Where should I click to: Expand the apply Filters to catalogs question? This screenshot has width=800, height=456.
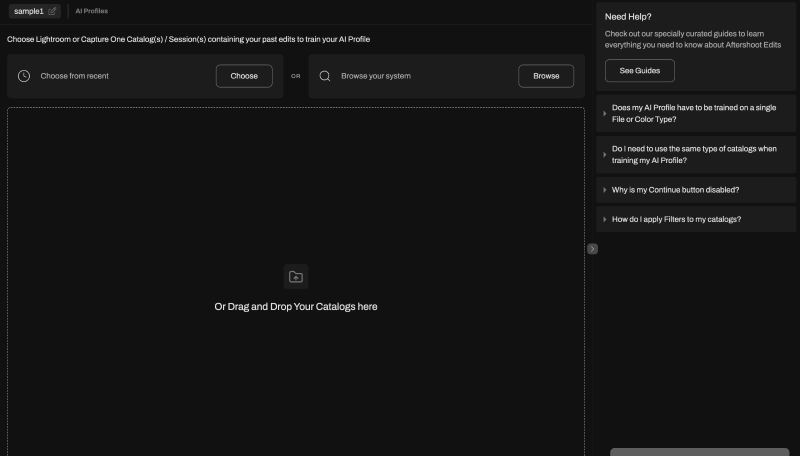(696, 219)
